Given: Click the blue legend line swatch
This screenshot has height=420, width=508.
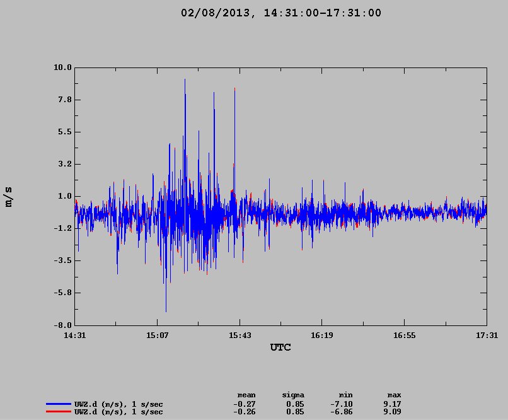Looking at the screenshot, I should tap(59, 404).
